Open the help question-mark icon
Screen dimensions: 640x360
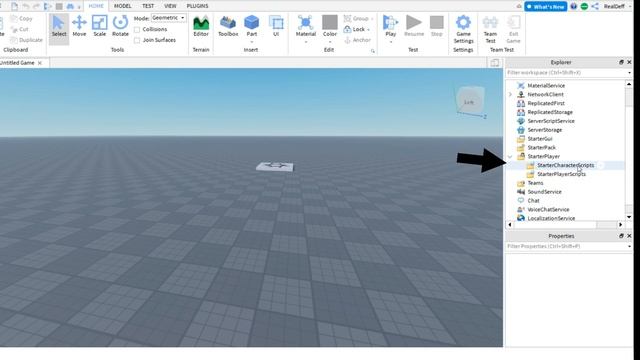(573, 7)
